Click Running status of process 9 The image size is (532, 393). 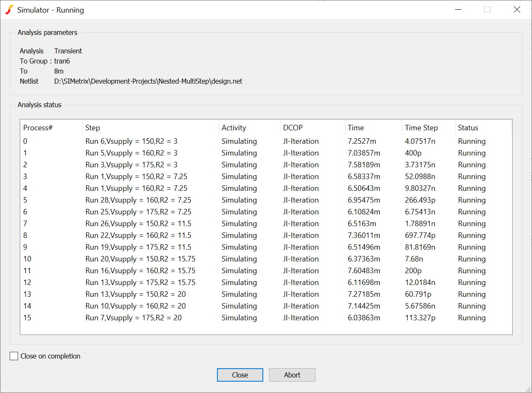click(471, 247)
